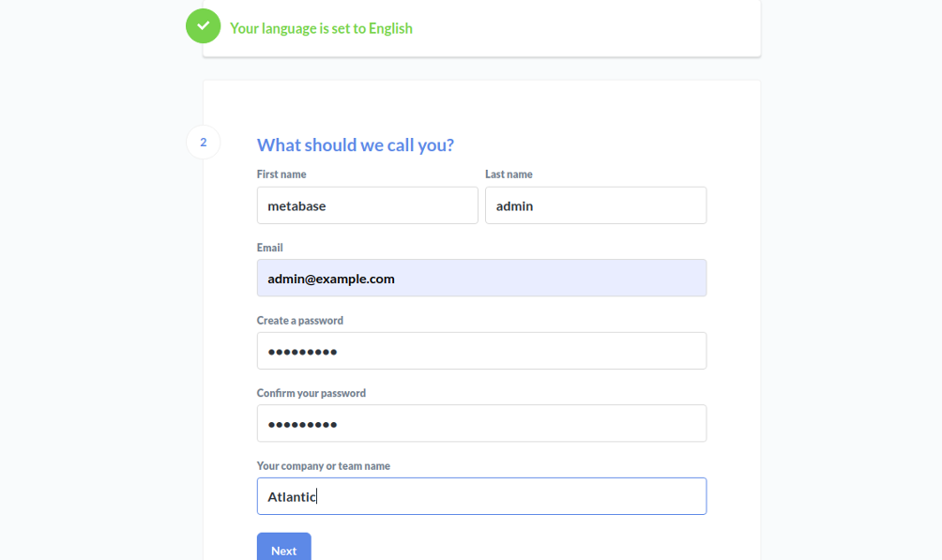
Task: Click the Create a password label
Action: (x=300, y=320)
